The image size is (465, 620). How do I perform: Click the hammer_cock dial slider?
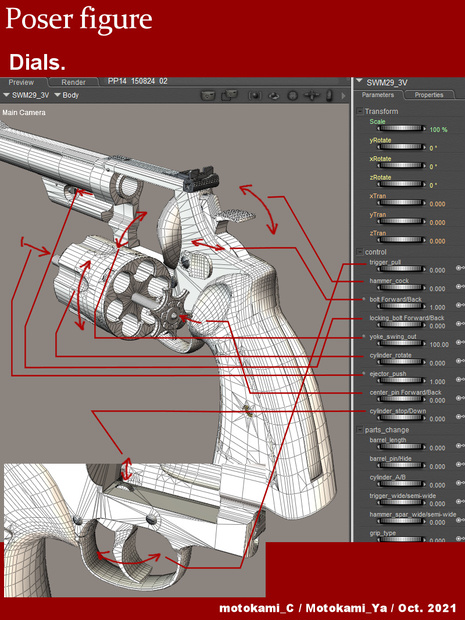click(x=401, y=287)
